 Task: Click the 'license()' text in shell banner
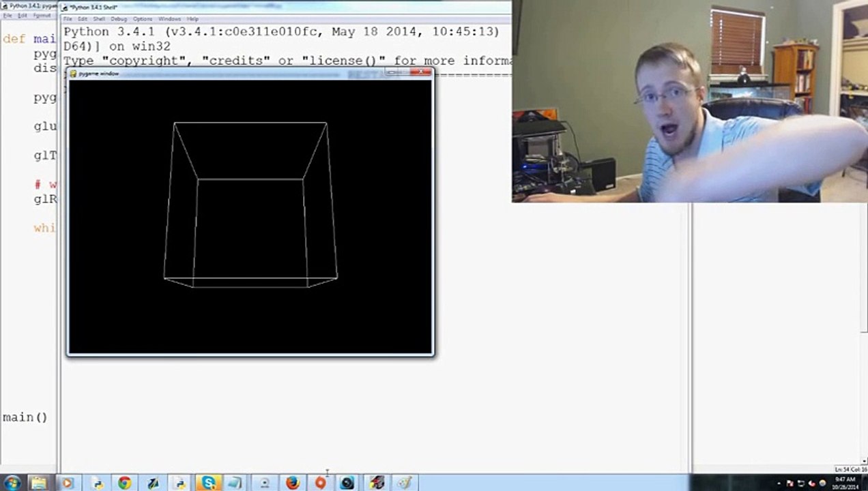[343, 61]
